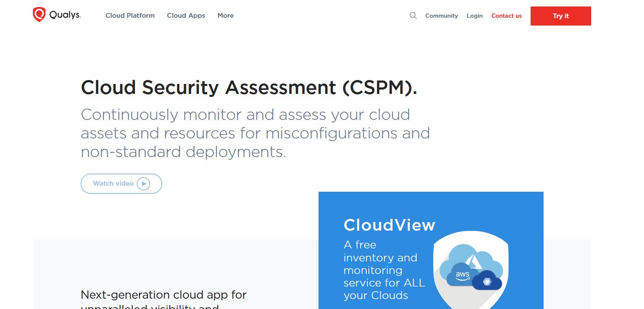Image resolution: width=644 pixels, height=309 pixels.
Task: Open the Cloud Platform menu
Action: 130,16
